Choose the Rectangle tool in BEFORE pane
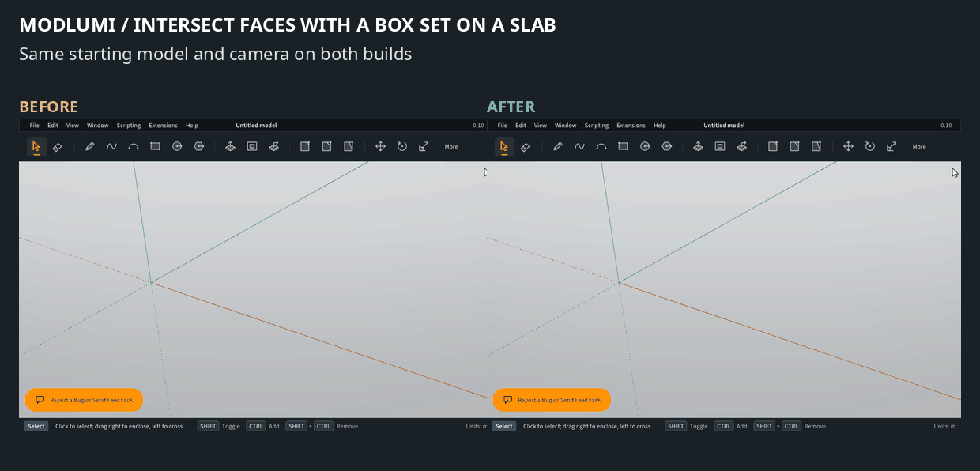 click(155, 146)
